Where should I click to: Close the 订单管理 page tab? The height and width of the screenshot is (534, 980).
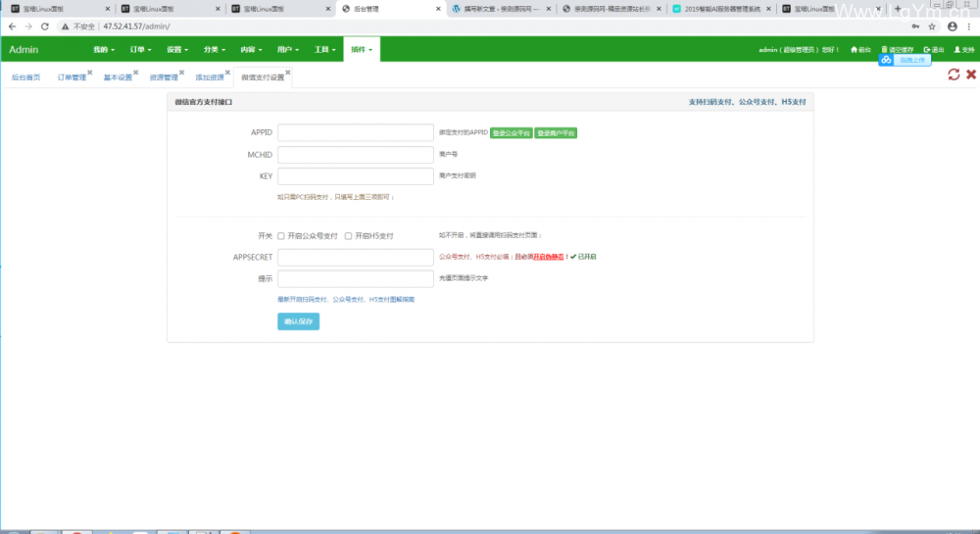pyautogui.click(x=90, y=73)
